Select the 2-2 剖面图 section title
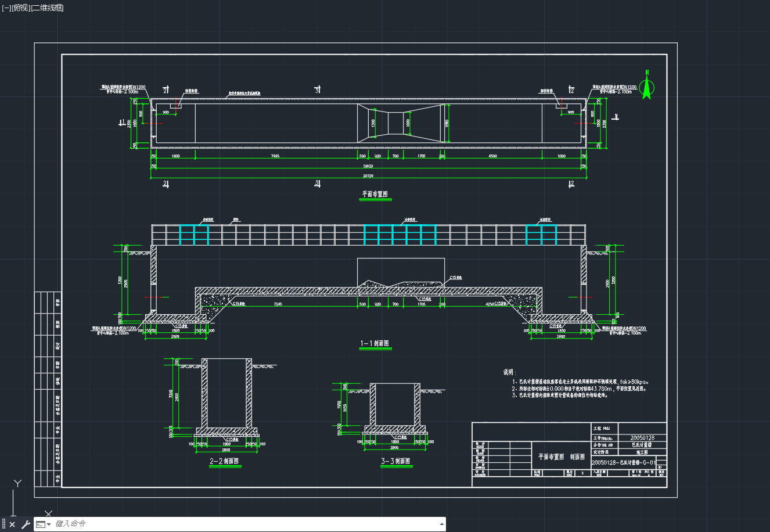 click(224, 461)
